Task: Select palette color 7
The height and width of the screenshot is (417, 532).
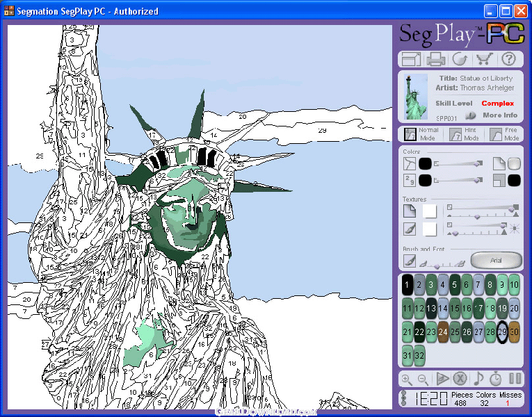Action: click(478, 285)
